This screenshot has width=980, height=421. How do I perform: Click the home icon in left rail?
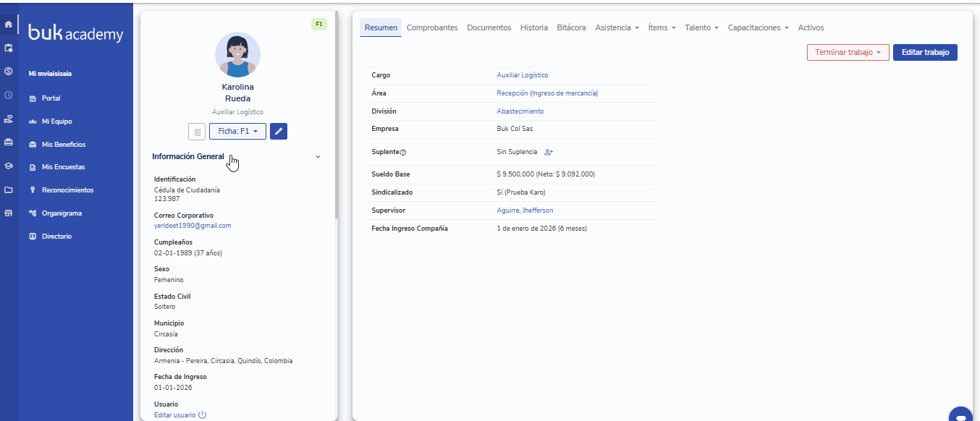pos(9,25)
